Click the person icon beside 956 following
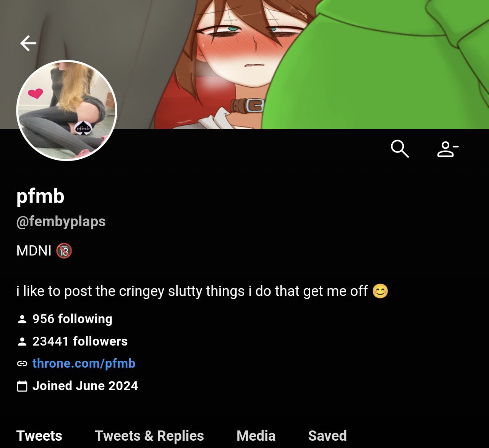The width and height of the screenshot is (489, 448). [22, 319]
